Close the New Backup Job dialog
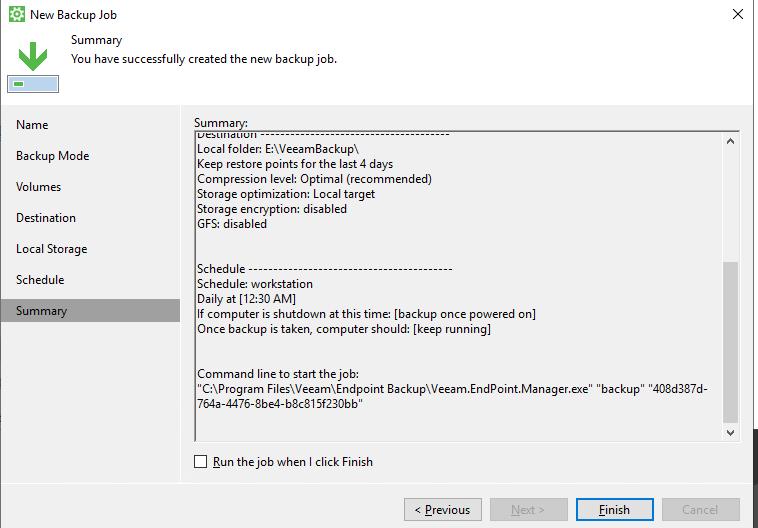This screenshot has width=758, height=528. point(738,14)
